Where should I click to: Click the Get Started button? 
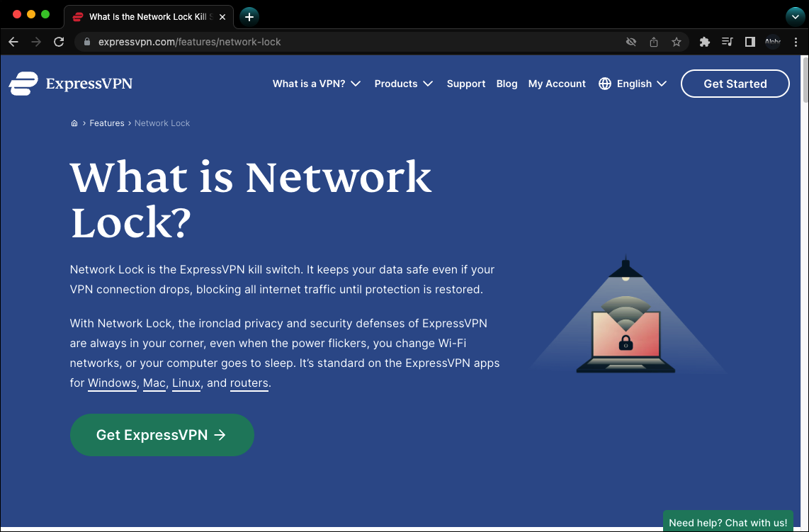[x=735, y=84]
